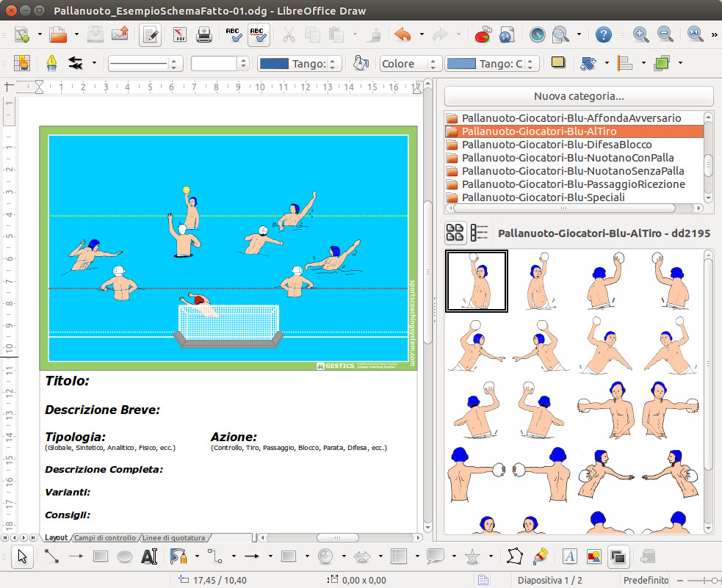The image size is (722, 588).
Task: Expand the symbol shapes smiley dropdown arrow
Action: click(x=344, y=556)
